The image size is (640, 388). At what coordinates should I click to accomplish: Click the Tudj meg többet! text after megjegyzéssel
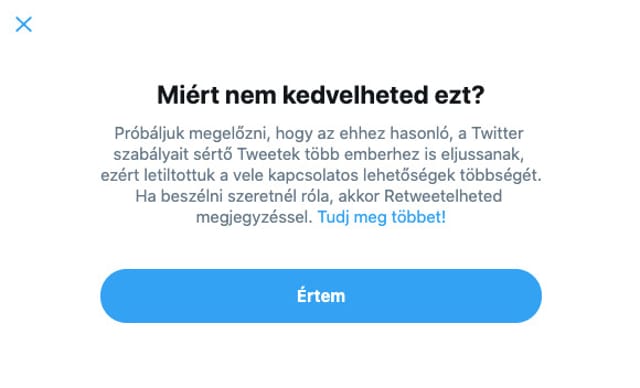click(x=382, y=217)
